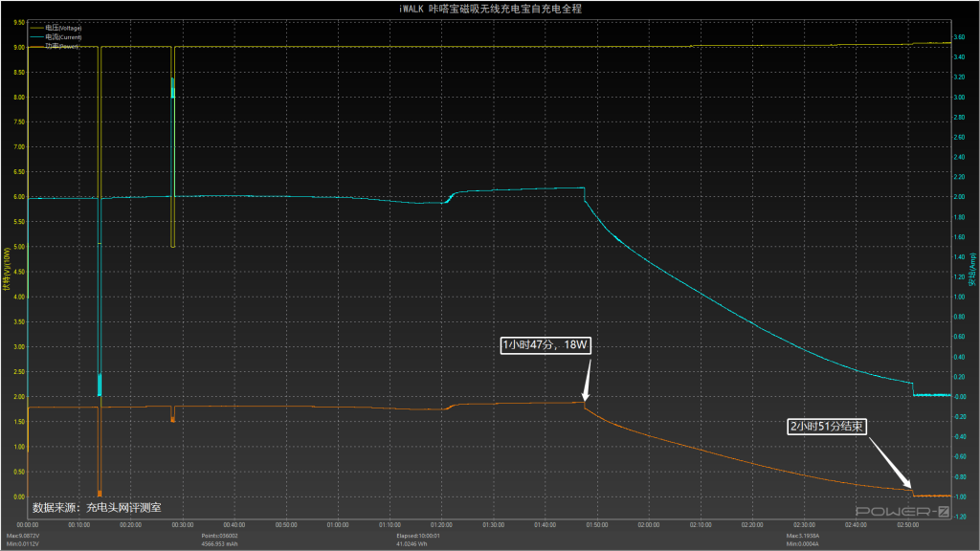Click the -1.20 current axis tick label
980x551 pixels.
959,518
